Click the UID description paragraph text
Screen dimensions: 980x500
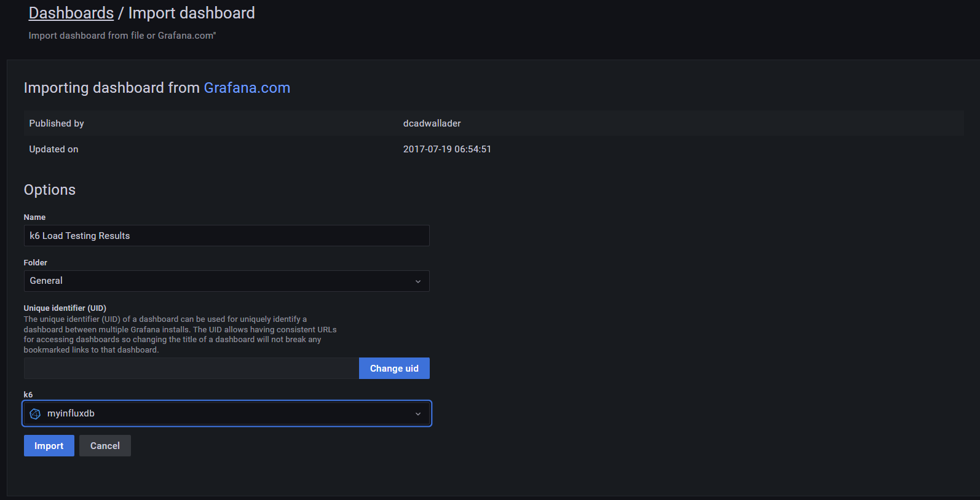click(x=180, y=335)
